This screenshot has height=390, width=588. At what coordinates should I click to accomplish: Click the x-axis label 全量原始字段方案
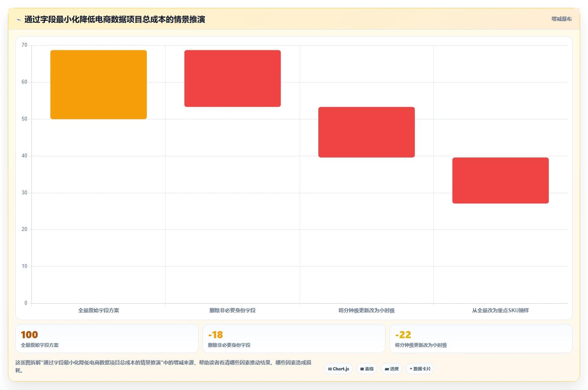pos(99,310)
